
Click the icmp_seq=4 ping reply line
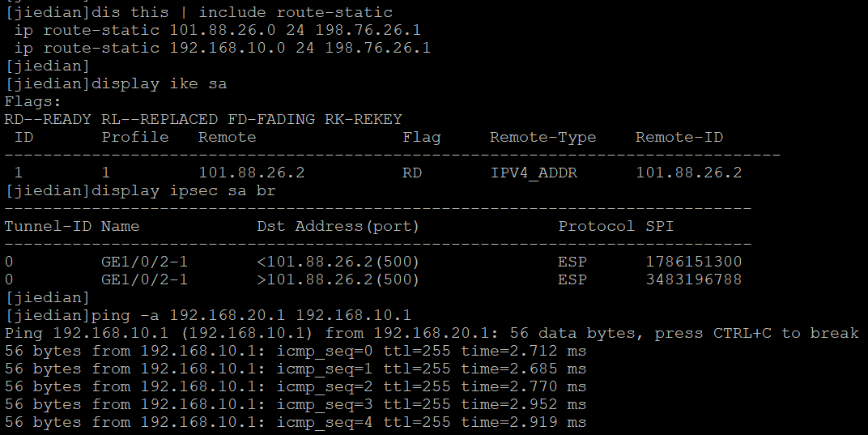coord(296,422)
